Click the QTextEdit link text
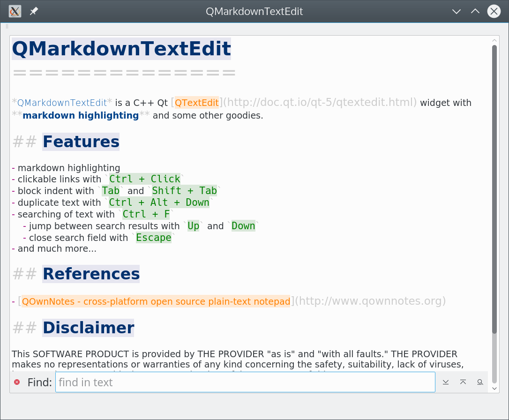This screenshot has height=420, width=509. (x=197, y=103)
